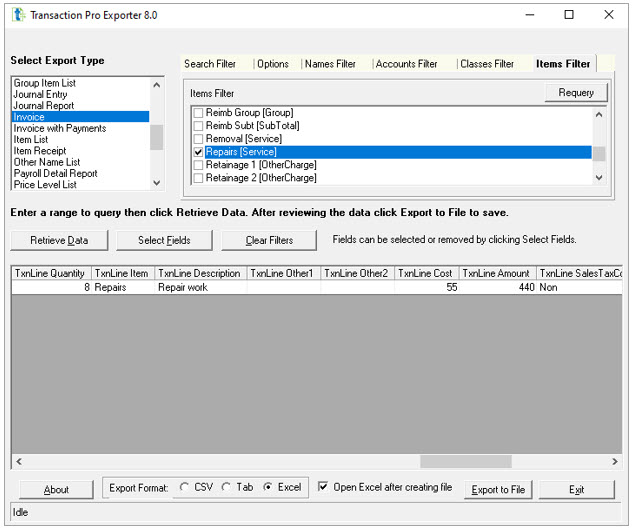Open the Select Fields dialog button
Viewport: 634px width, 530px height.
(164, 241)
